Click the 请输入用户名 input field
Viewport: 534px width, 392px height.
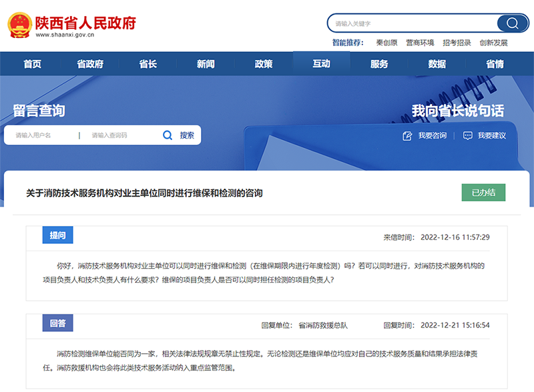point(43,135)
